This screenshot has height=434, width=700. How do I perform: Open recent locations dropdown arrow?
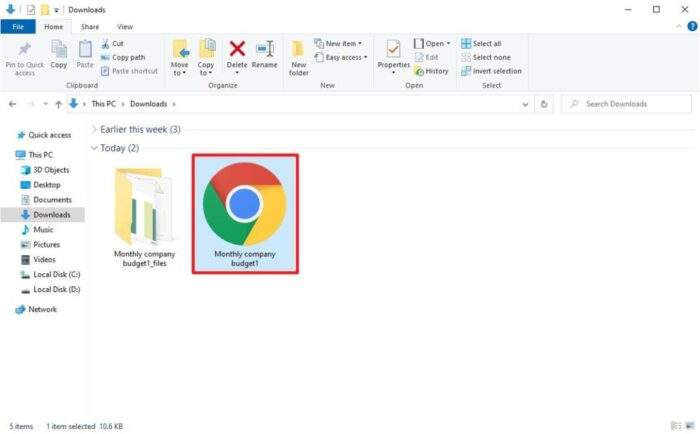click(45, 104)
